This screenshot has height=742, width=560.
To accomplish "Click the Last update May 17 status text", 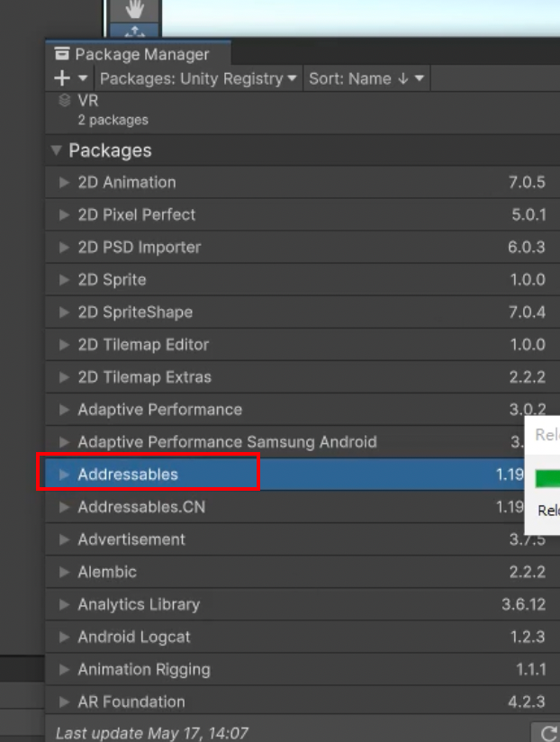I will click(x=151, y=733).
